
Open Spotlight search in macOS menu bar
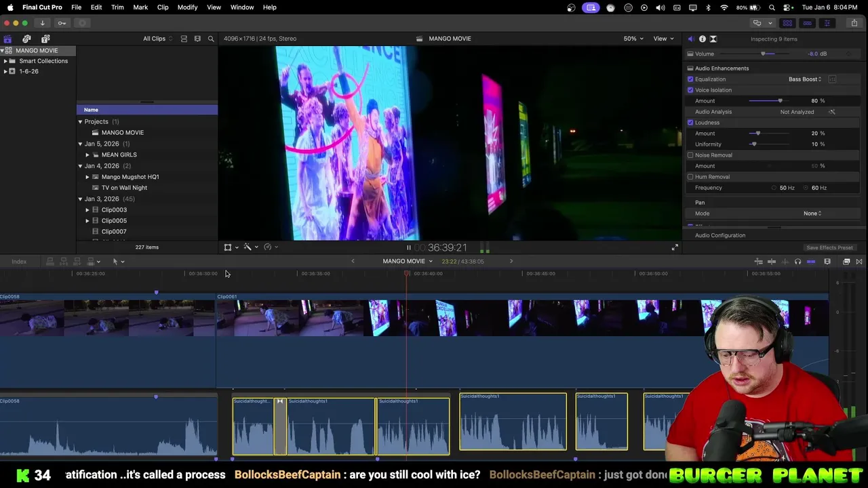772,7
